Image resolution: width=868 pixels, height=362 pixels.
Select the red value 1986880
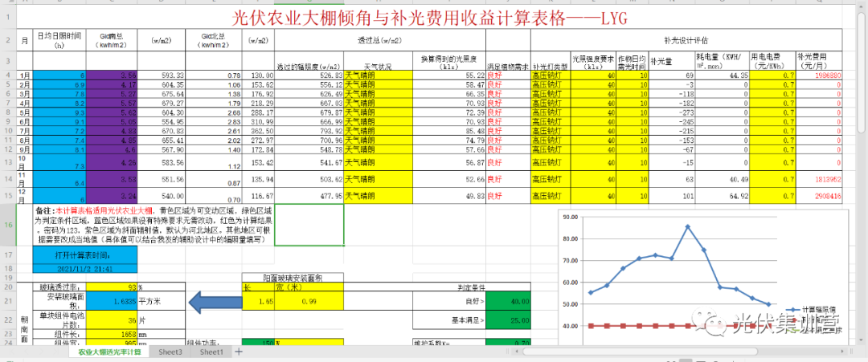(x=819, y=75)
